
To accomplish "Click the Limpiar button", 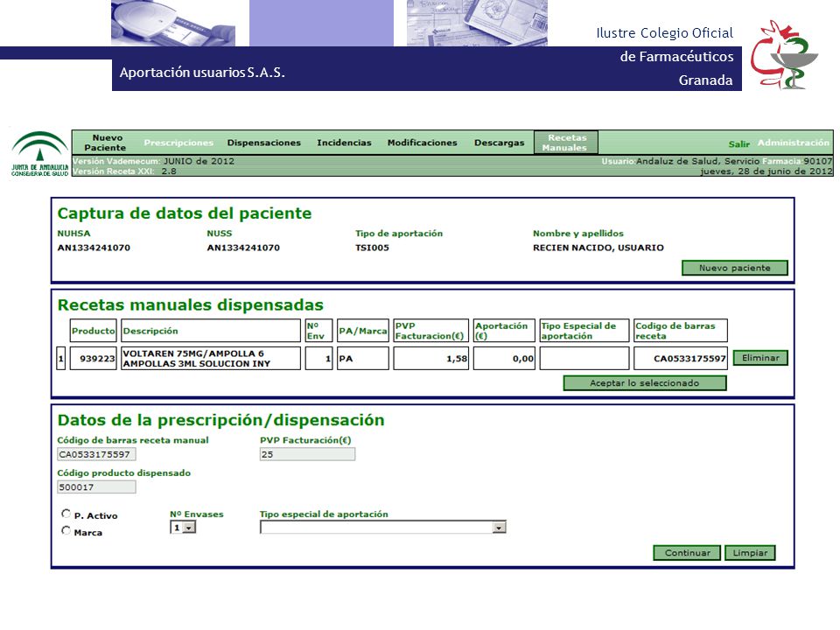I will (x=750, y=553).
